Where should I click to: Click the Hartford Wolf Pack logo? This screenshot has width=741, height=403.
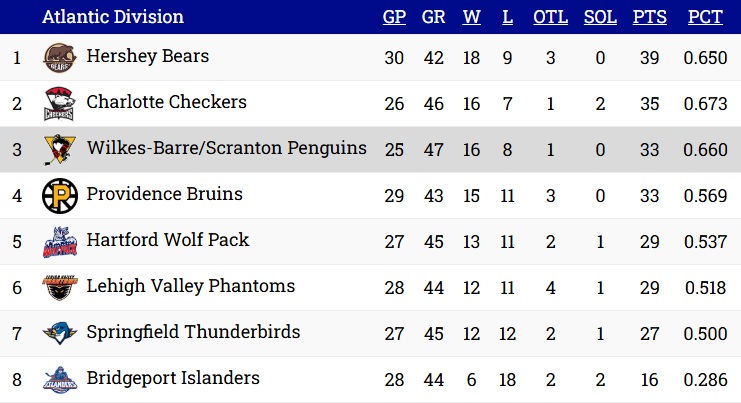(60, 242)
